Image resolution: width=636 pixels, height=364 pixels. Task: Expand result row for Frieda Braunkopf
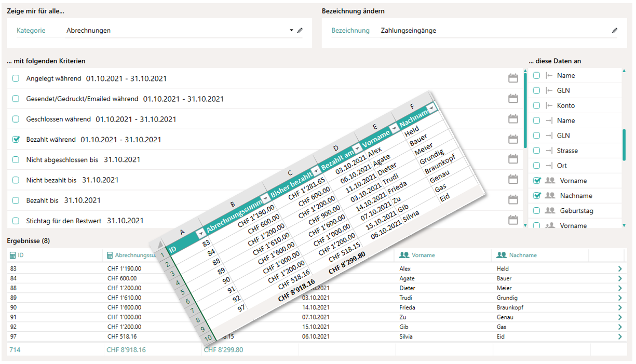pyautogui.click(x=620, y=307)
